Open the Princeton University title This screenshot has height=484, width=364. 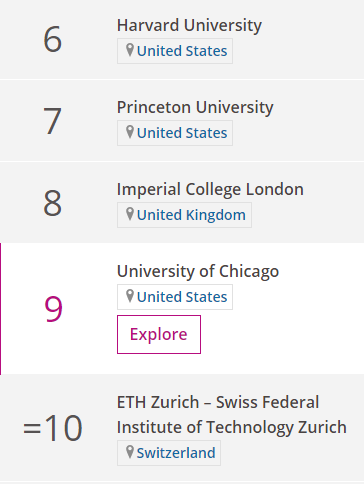click(195, 107)
